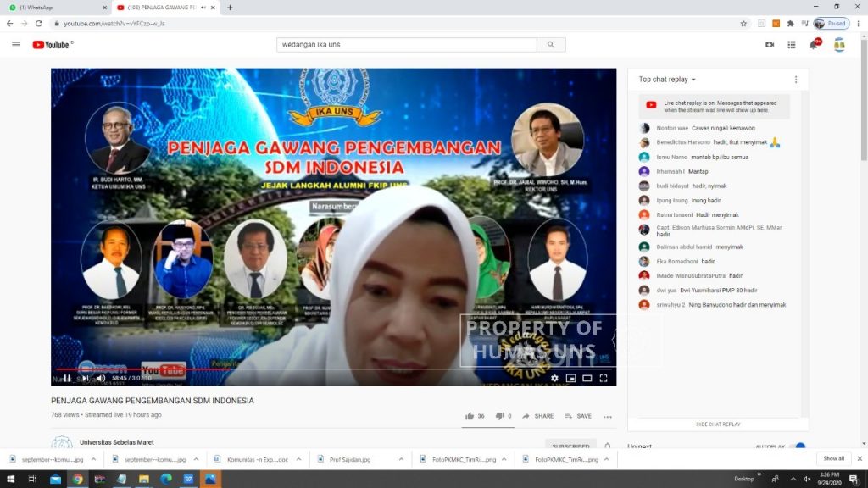
Task: Open the YouTube apps grid icon
Action: 792,45
